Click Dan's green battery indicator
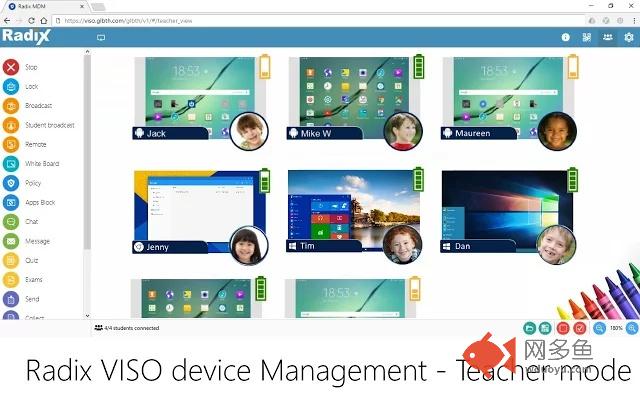 coord(573,180)
